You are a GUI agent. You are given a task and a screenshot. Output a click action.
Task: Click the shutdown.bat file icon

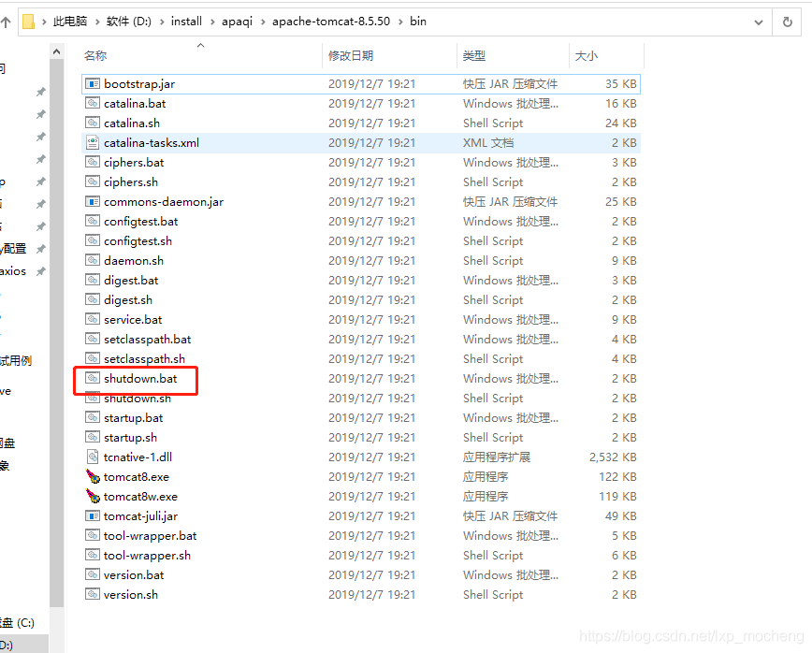[93, 379]
